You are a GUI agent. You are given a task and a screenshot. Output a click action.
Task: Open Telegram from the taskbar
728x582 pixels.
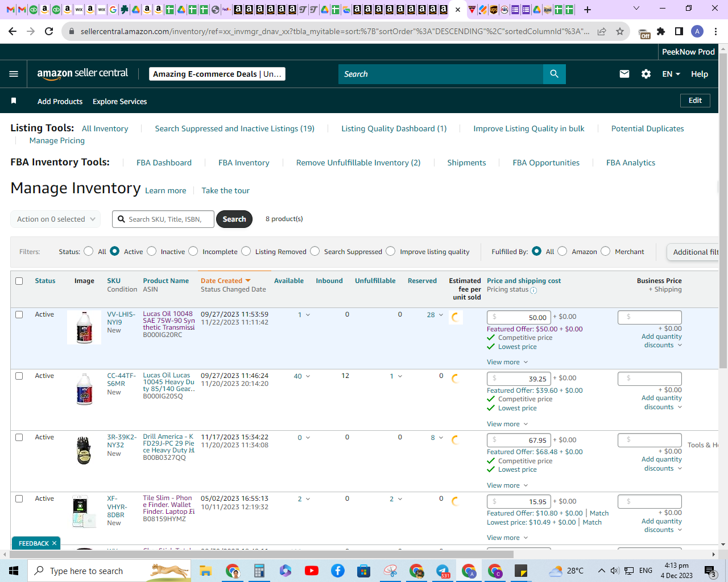442,571
